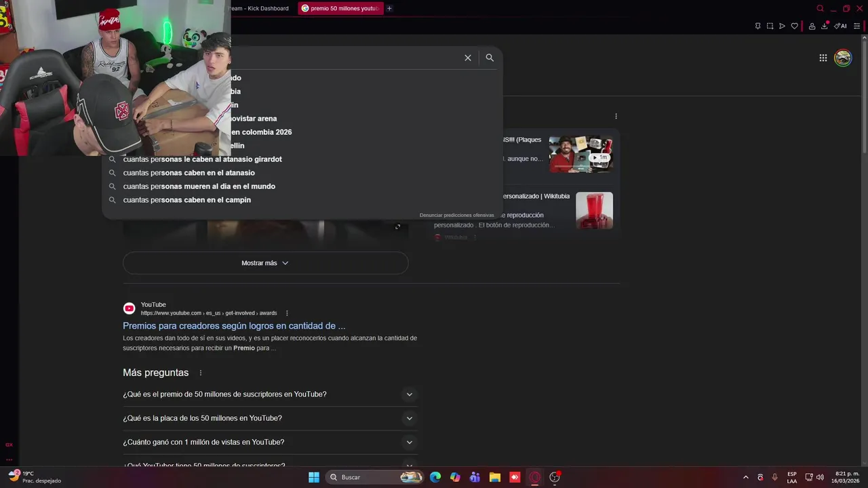Click the Opera pinboards pin icon
The height and width of the screenshot is (488, 868).
point(757,26)
